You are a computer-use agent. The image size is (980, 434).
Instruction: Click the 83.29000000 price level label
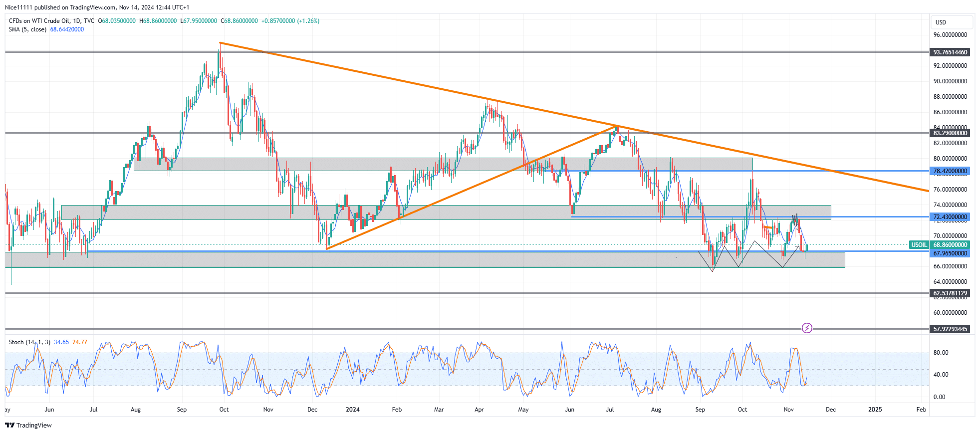point(950,133)
